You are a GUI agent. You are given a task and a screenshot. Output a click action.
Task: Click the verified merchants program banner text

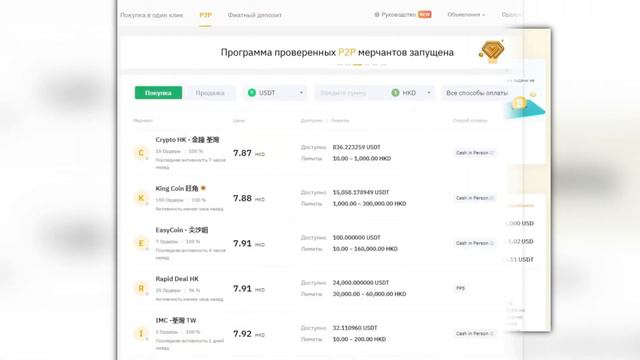point(337,52)
